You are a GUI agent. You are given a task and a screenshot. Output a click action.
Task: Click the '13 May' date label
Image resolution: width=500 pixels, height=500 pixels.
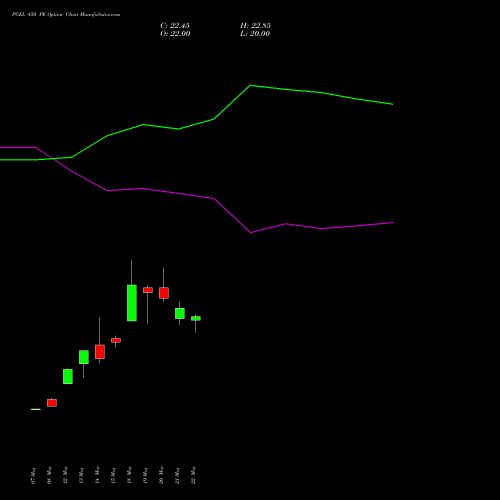click(x=81, y=475)
